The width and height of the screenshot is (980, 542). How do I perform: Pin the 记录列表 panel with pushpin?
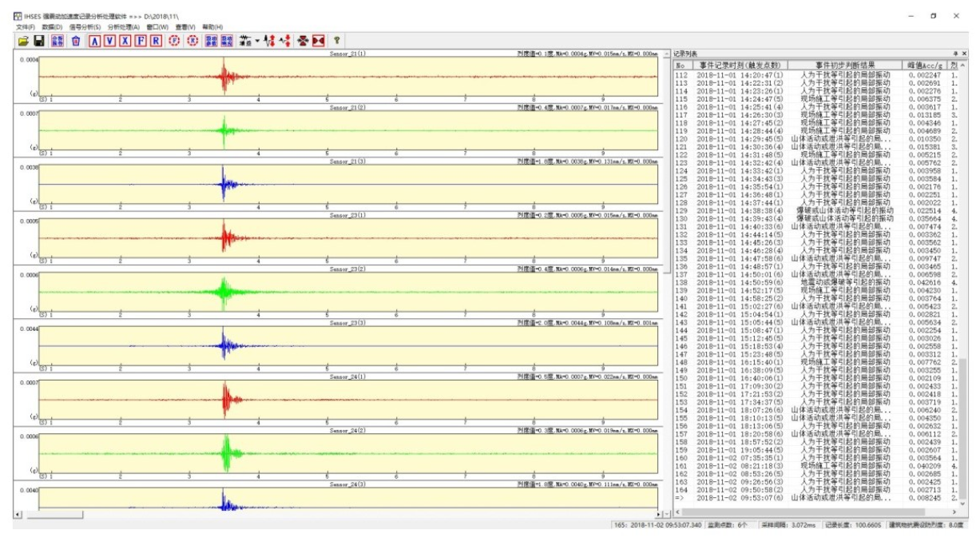[x=955, y=54]
